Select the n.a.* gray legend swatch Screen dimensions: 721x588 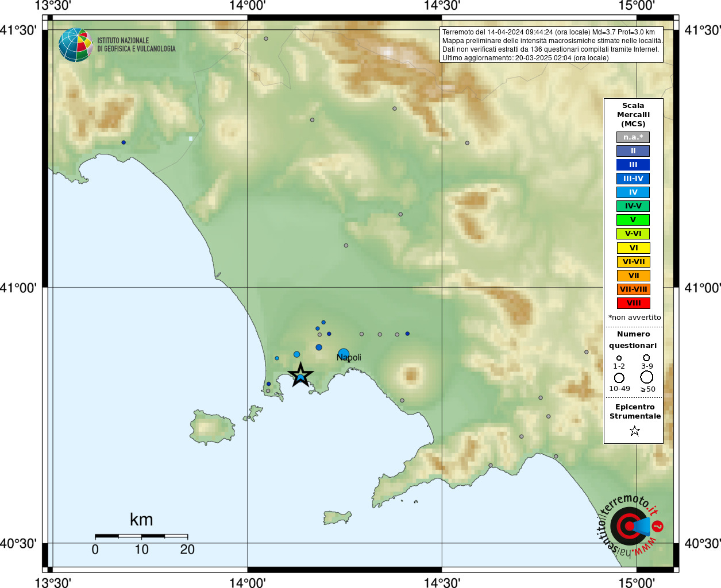pyautogui.click(x=633, y=137)
